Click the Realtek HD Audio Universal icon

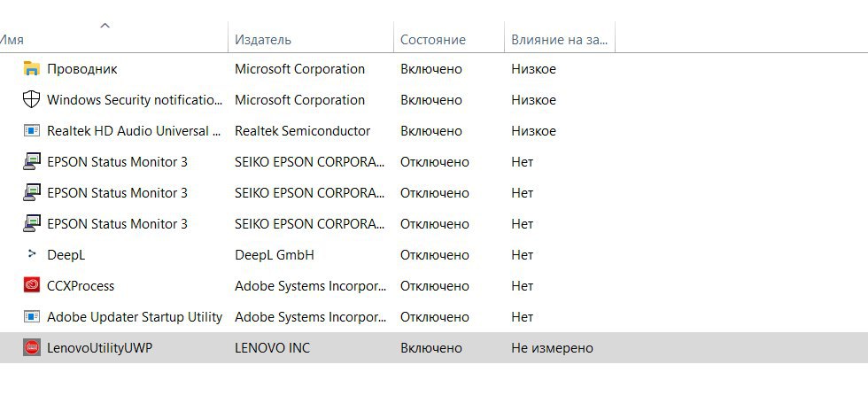[32, 130]
